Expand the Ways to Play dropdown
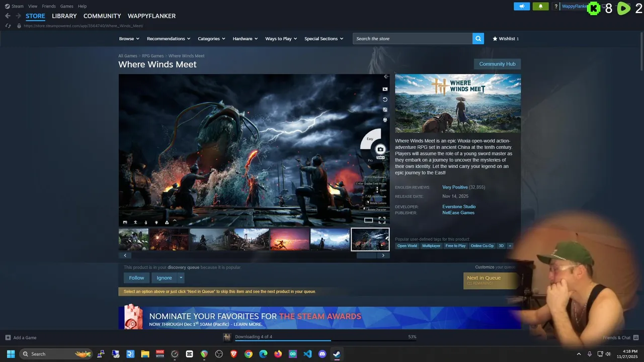 (281, 39)
